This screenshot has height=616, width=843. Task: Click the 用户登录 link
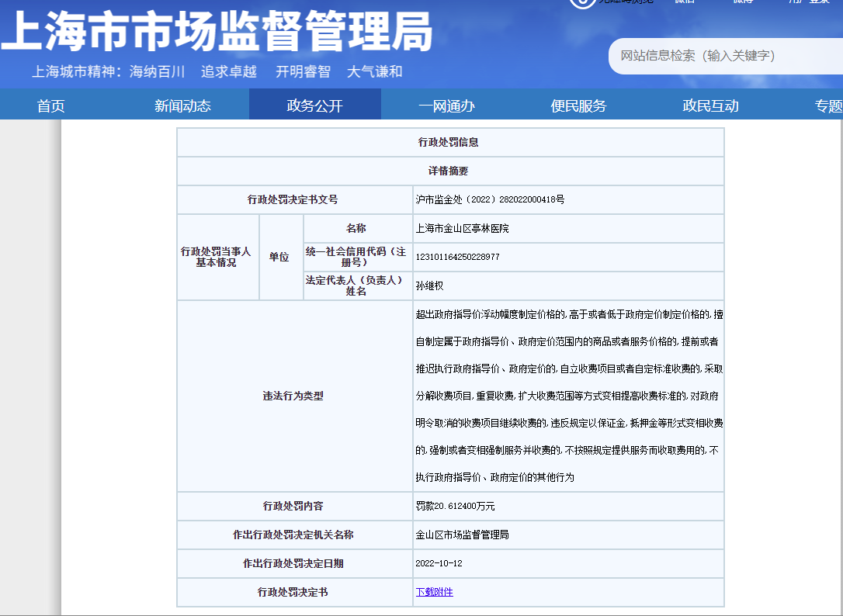click(808, 2)
